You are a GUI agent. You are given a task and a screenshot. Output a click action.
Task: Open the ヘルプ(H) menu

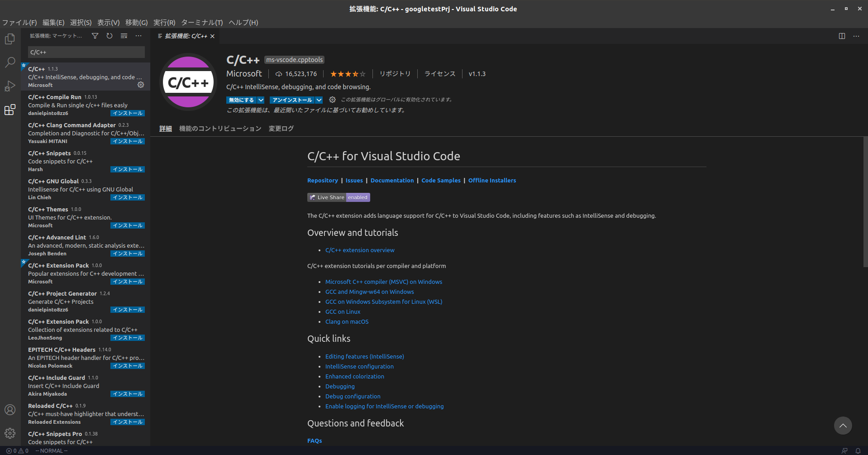[x=243, y=23]
